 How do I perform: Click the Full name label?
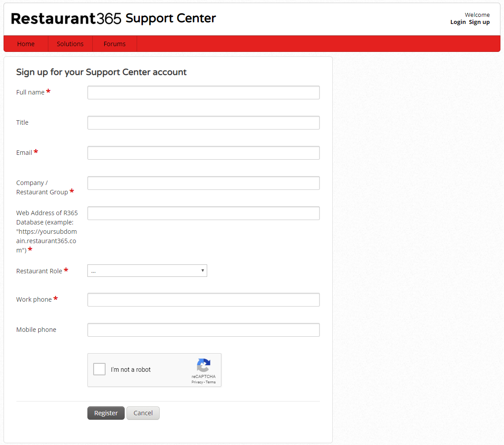pyautogui.click(x=30, y=92)
